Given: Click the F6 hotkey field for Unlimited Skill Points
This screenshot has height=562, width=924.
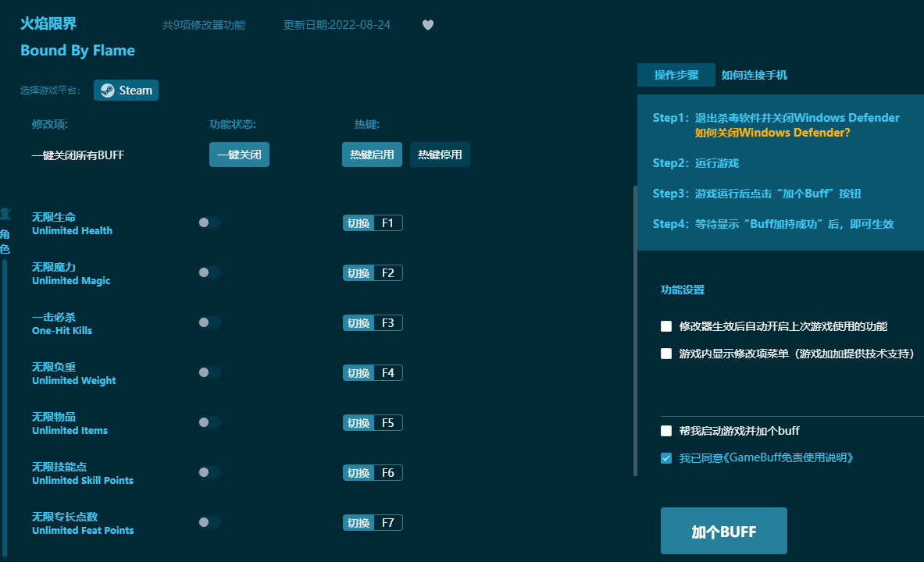Looking at the screenshot, I should tap(387, 473).
